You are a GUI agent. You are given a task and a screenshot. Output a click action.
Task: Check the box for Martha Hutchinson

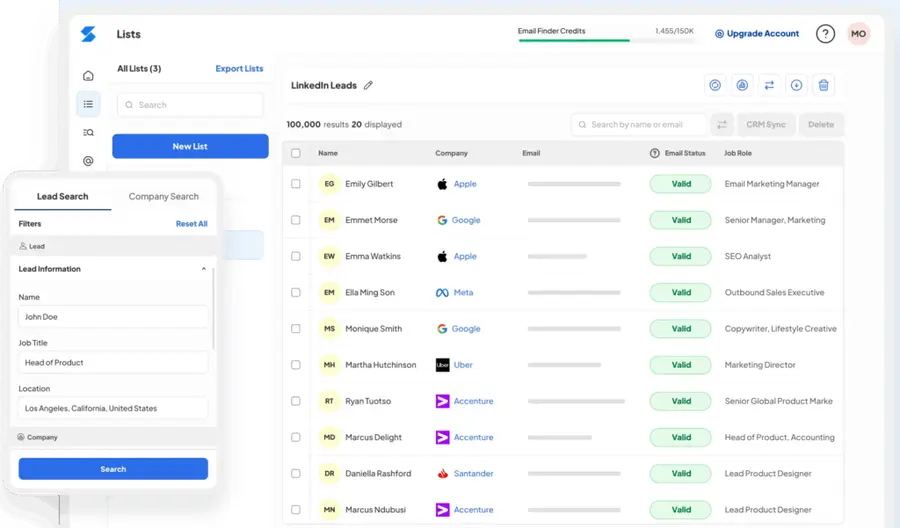click(296, 364)
